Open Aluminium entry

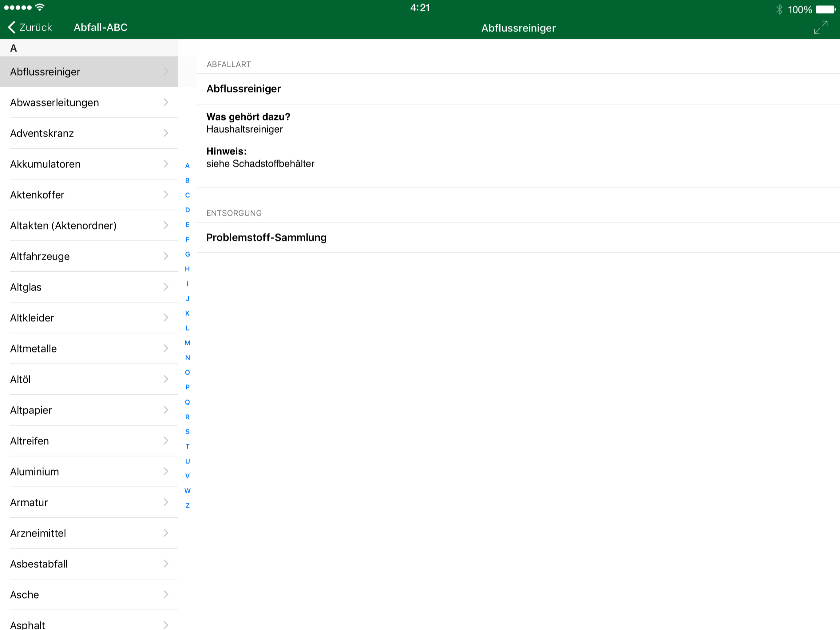point(89,472)
